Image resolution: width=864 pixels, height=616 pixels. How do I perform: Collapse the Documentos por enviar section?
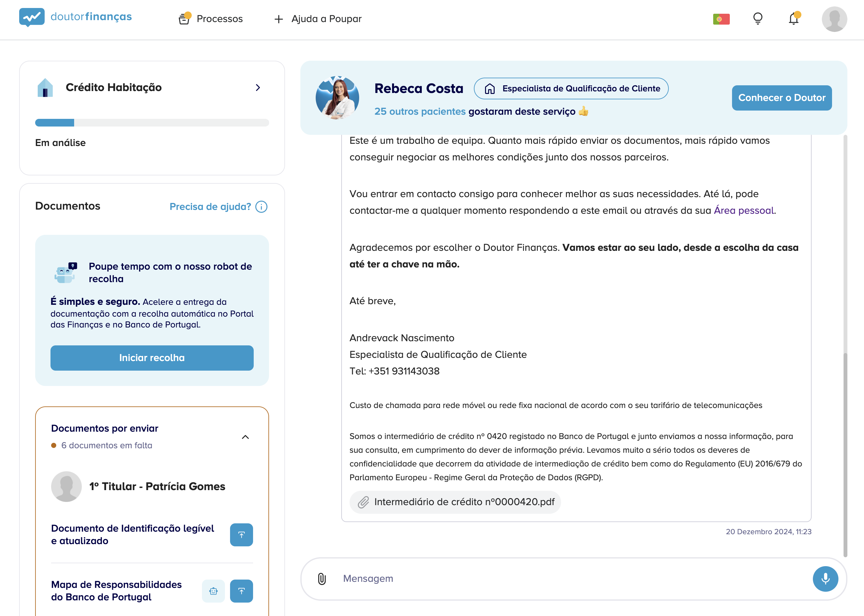pos(245,437)
